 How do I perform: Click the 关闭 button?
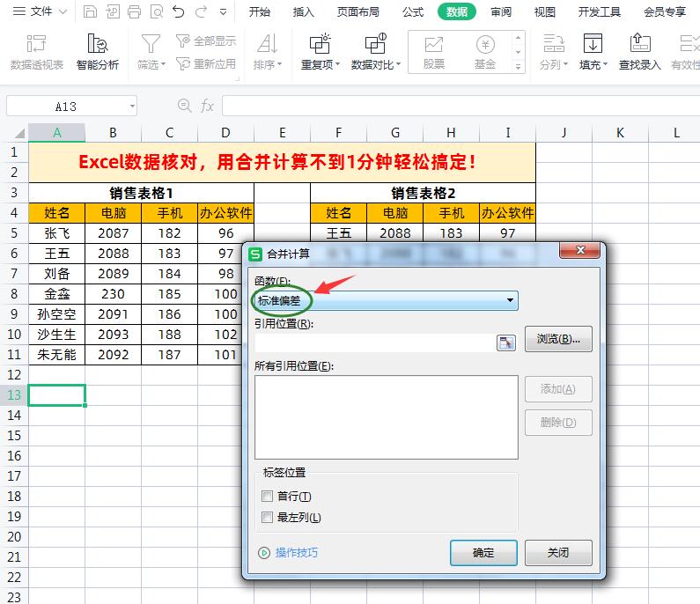558,553
